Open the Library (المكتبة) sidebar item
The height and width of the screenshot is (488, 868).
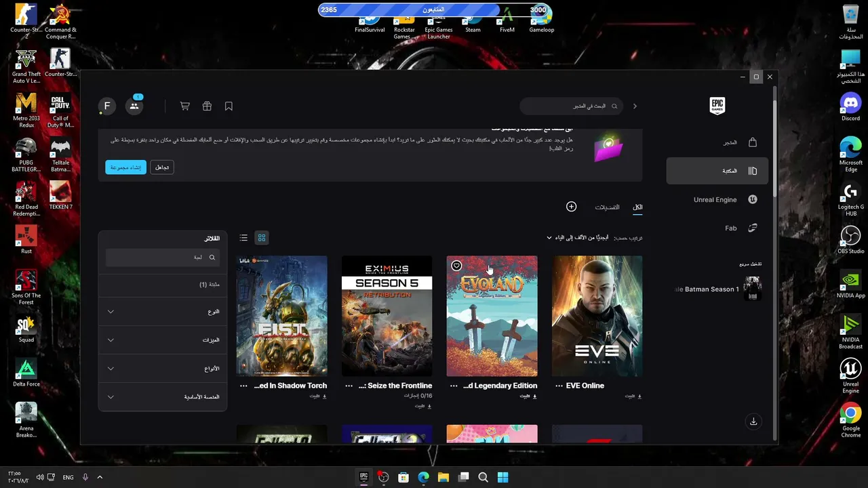click(717, 171)
